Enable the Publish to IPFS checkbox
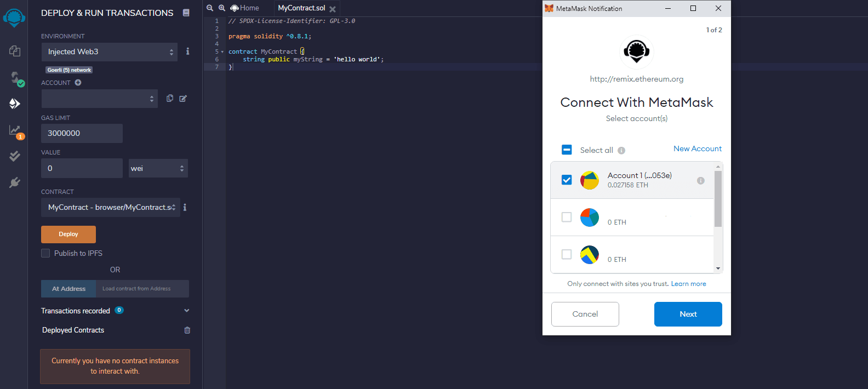The height and width of the screenshot is (389, 868). (x=45, y=253)
